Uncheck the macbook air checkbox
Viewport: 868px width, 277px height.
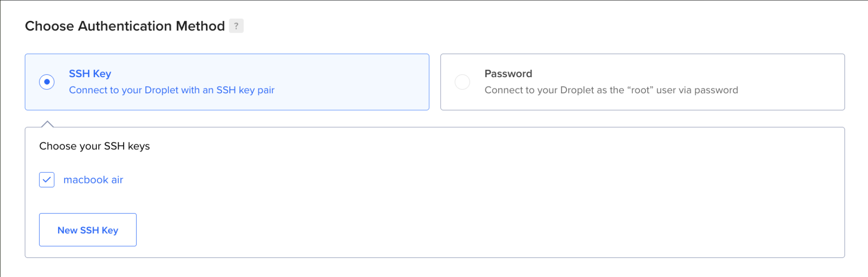[x=47, y=180]
